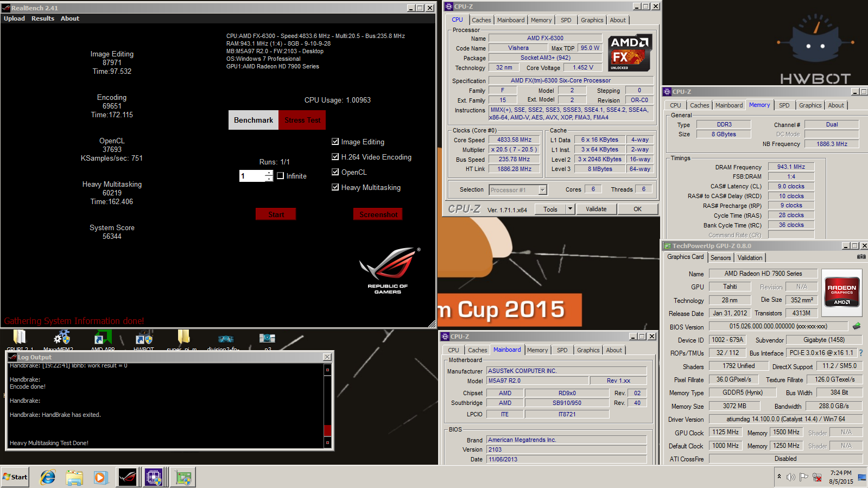The image size is (868, 488).
Task: Open the Results menu in RealBench
Action: coord(43,18)
